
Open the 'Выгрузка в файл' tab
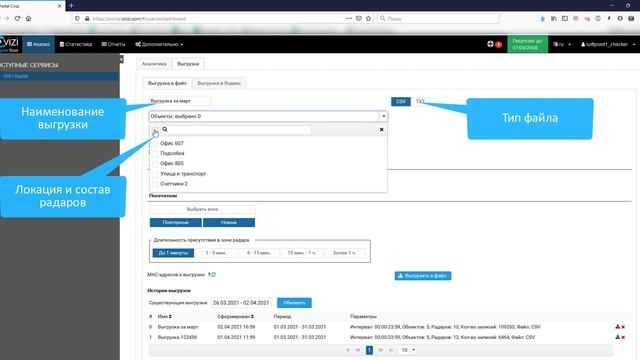tap(167, 83)
